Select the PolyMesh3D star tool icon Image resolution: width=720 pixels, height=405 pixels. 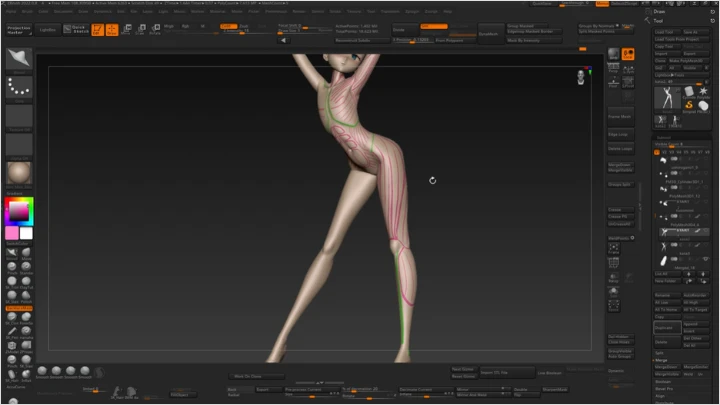pos(704,92)
